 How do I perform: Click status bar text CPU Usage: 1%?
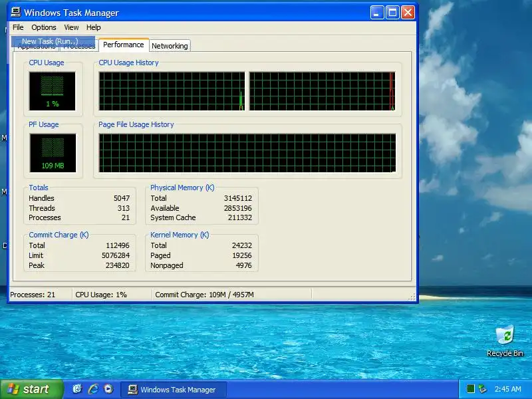click(101, 295)
